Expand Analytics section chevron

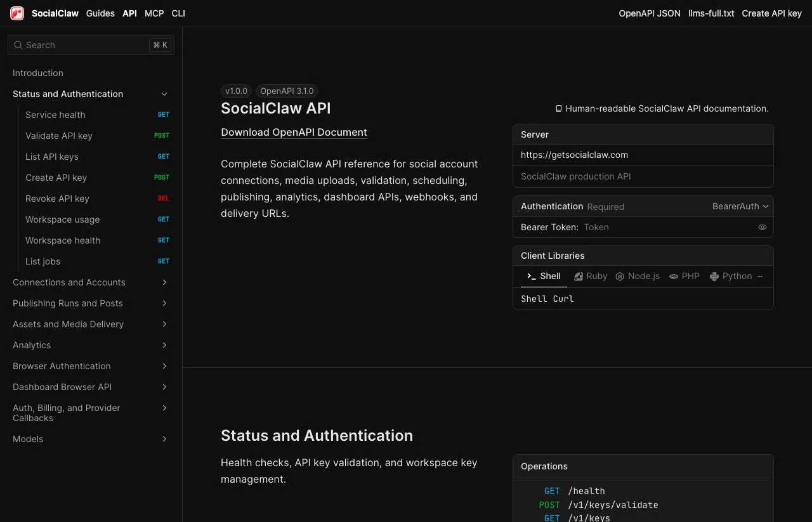(164, 345)
